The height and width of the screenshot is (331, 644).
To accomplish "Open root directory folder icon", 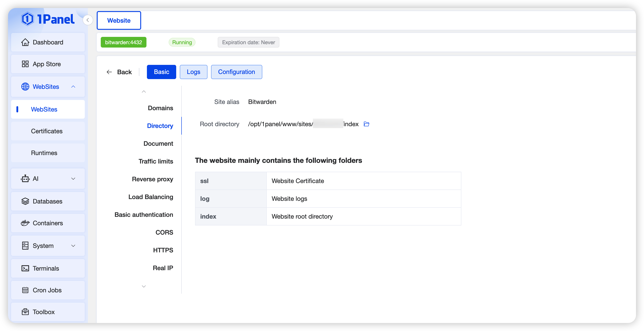I will (x=366, y=124).
